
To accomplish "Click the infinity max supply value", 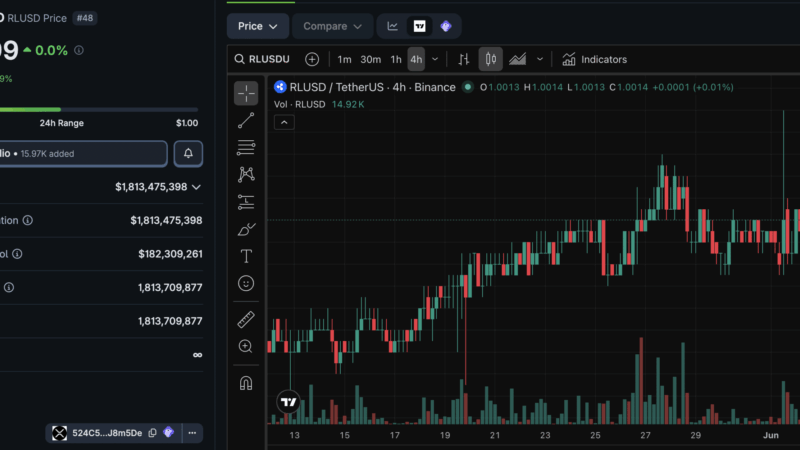I will (x=197, y=355).
